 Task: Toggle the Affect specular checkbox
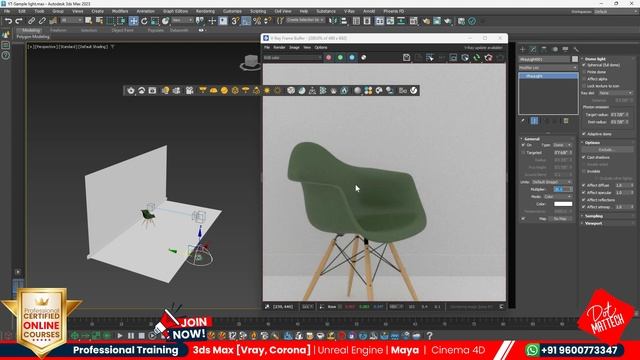click(x=584, y=193)
